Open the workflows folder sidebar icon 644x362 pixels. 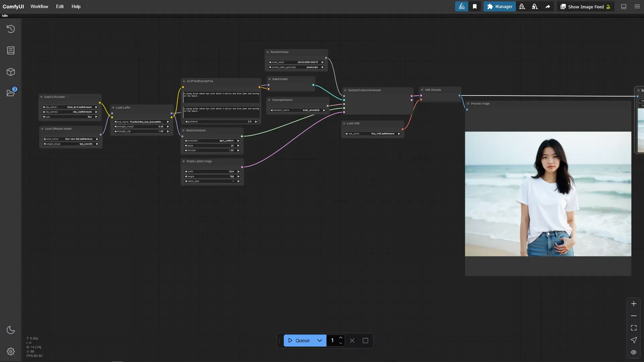point(11,93)
